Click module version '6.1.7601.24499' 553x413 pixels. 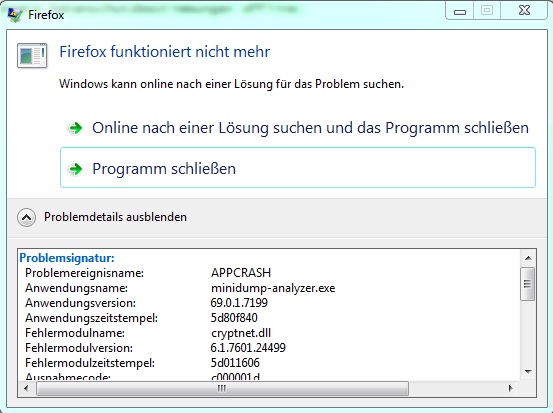pyautogui.click(x=248, y=348)
